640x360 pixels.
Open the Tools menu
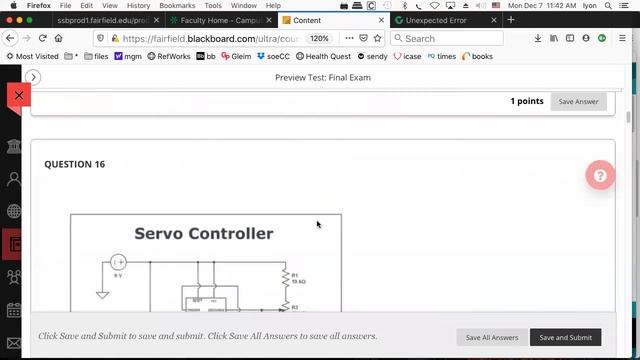point(213,6)
